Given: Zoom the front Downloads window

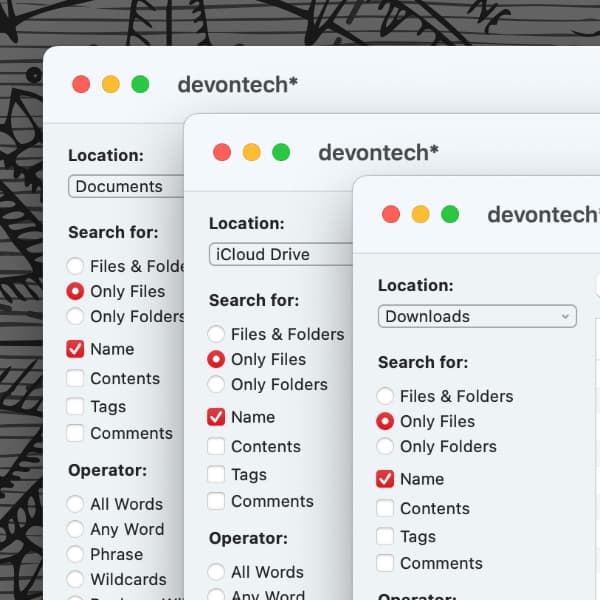Looking at the screenshot, I should point(450,214).
